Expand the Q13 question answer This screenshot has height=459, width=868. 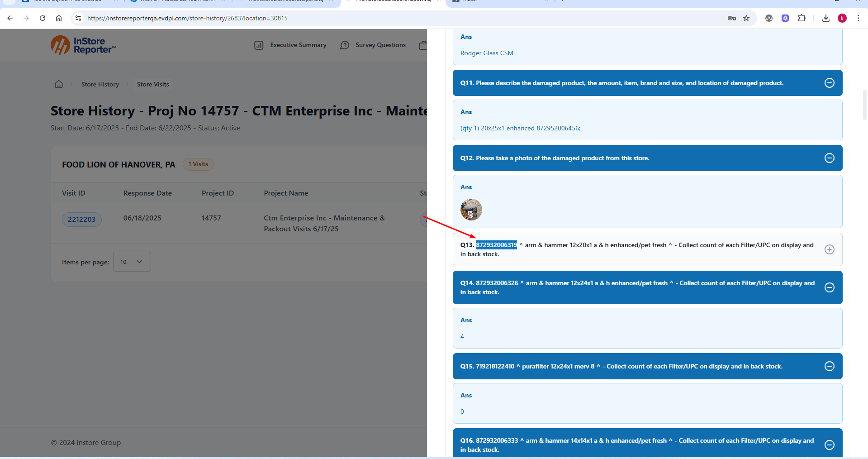(829, 249)
